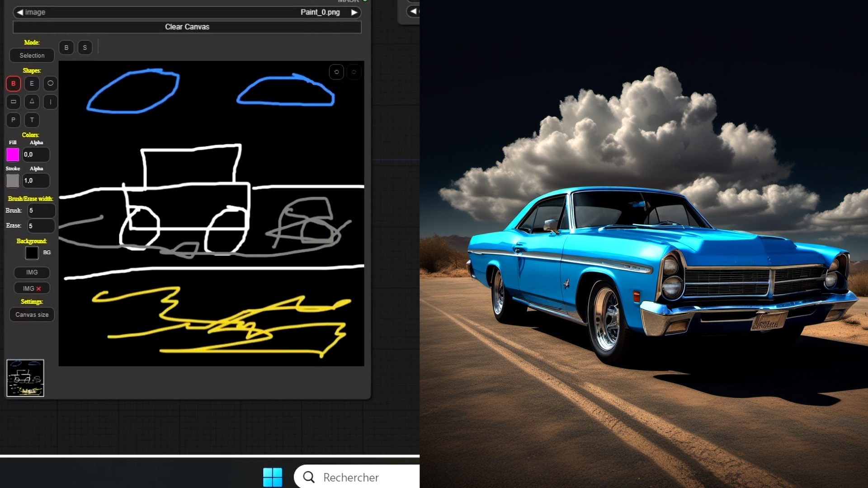Open the magenta Fill color picker
Screen dimensions: 868x488
click(x=13, y=155)
